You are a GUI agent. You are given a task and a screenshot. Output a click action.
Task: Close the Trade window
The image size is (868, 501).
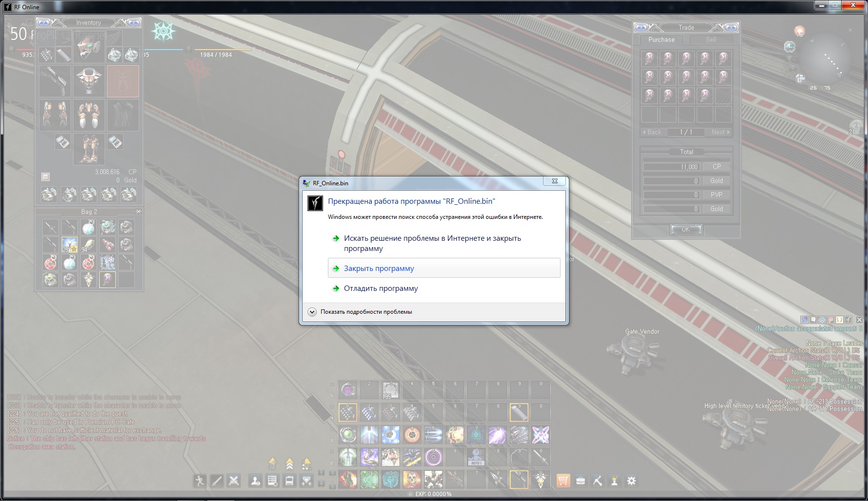(x=731, y=28)
